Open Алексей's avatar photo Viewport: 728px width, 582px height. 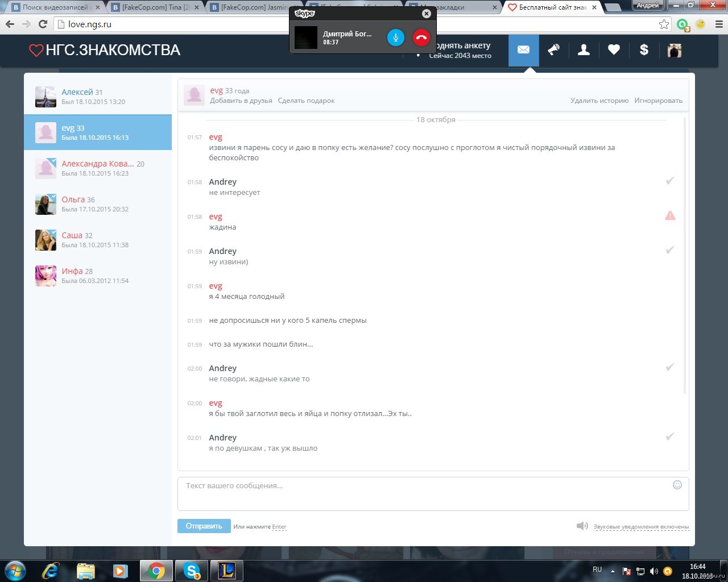click(x=45, y=97)
